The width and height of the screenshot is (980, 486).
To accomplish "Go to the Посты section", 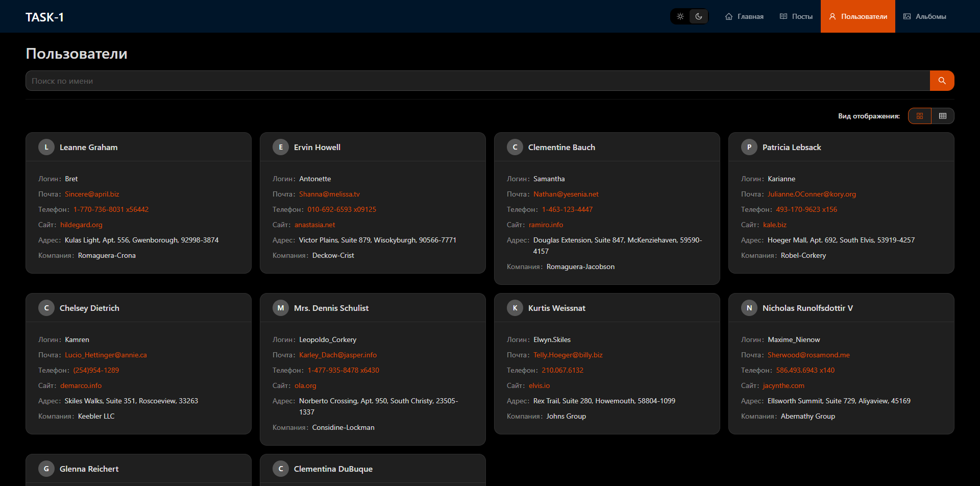I will coord(796,16).
